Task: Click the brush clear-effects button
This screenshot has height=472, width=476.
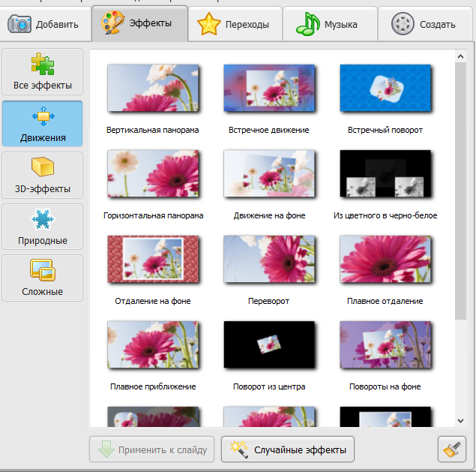Action: click(452, 449)
